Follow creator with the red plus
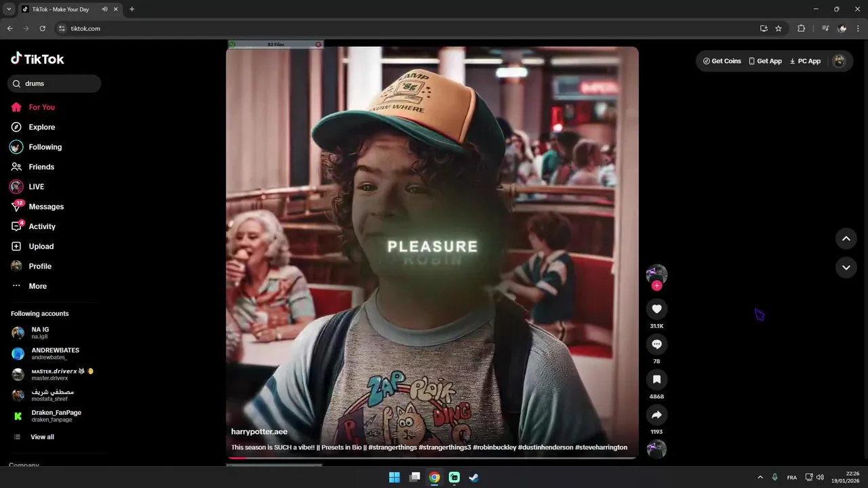The height and width of the screenshot is (488, 868). [656, 286]
